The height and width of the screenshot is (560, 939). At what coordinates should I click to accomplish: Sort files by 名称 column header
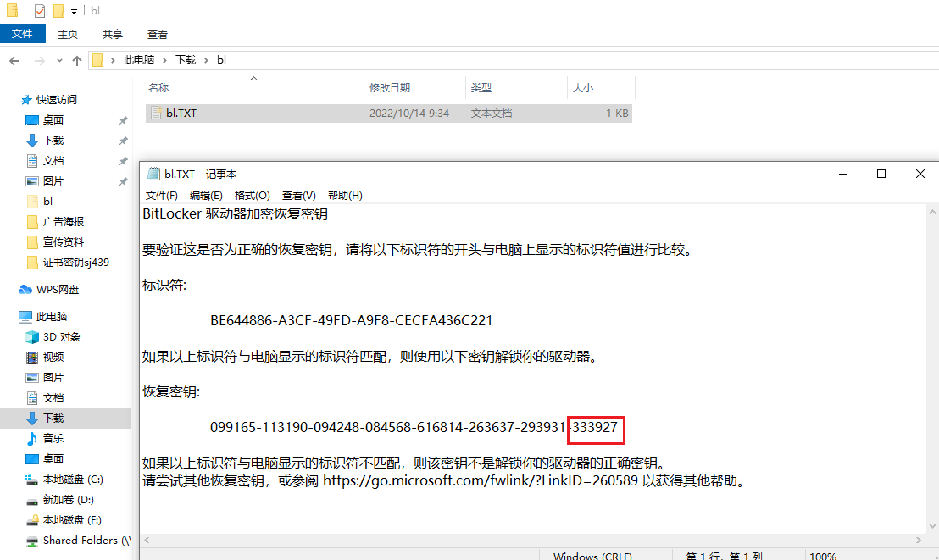(x=158, y=87)
